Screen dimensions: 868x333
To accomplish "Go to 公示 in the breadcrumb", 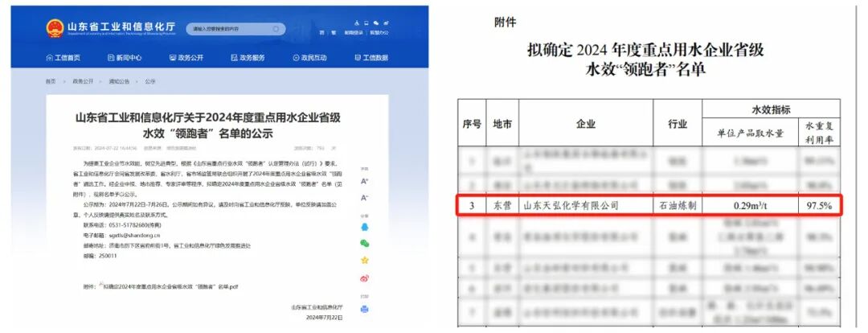I will [x=150, y=81].
